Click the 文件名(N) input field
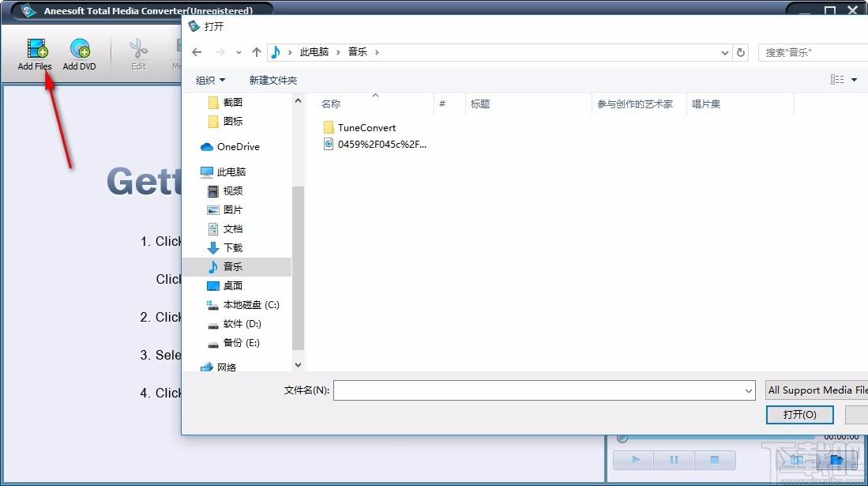The image size is (868, 486). tap(544, 390)
